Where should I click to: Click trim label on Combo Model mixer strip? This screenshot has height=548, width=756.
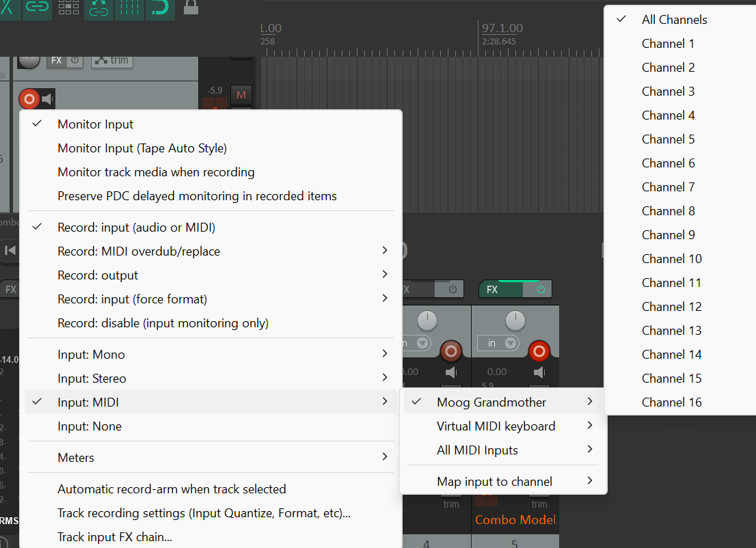click(x=539, y=504)
